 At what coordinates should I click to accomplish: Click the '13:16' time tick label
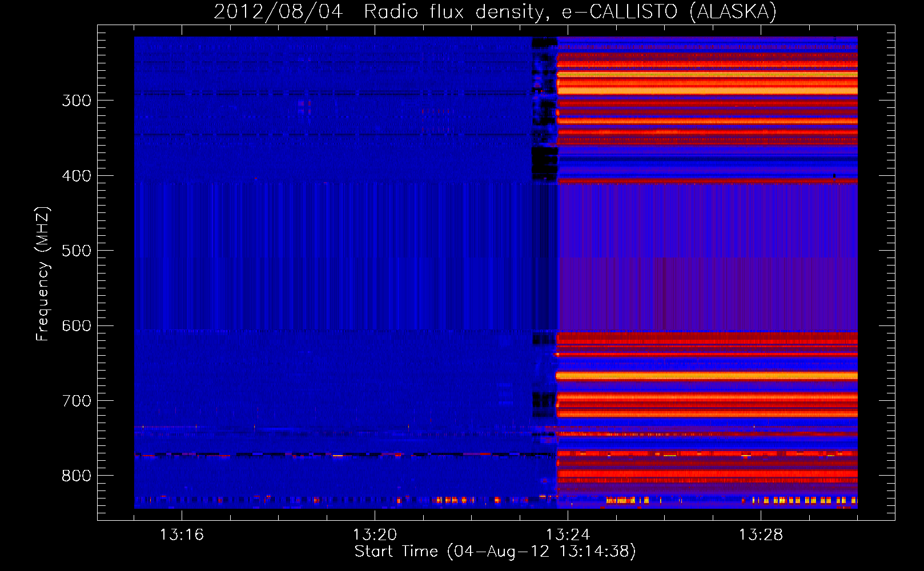coord(182,534)
